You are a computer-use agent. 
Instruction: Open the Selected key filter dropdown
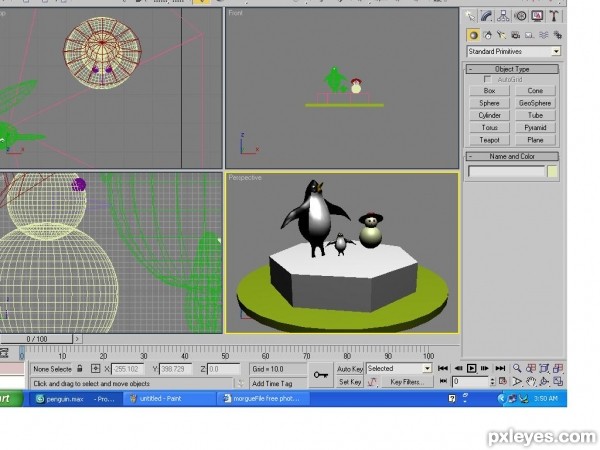(399, 368)
